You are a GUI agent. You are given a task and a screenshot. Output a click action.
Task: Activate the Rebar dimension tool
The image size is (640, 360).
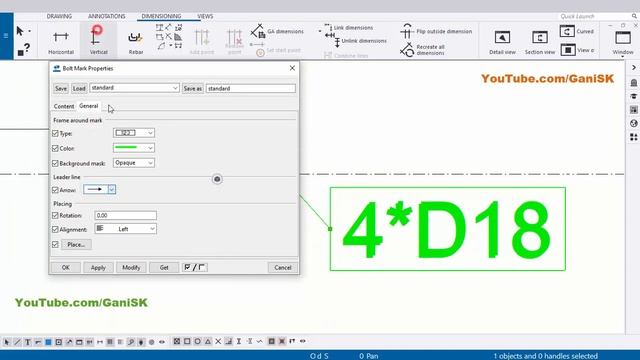136,41
